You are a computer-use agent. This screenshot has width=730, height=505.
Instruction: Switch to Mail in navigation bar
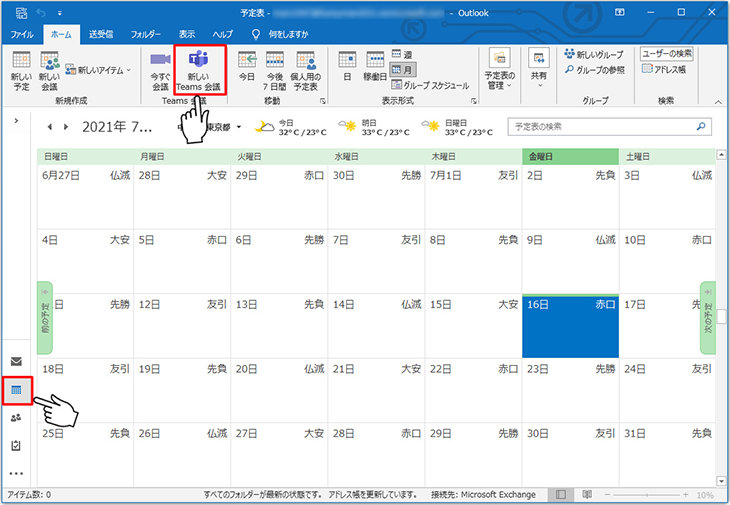(x=16, y=361)
